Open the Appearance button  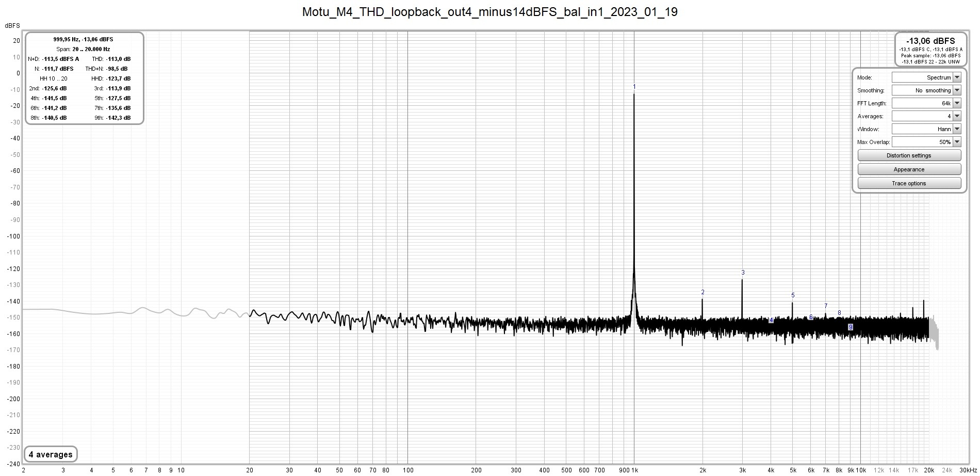tap(909, 169)
